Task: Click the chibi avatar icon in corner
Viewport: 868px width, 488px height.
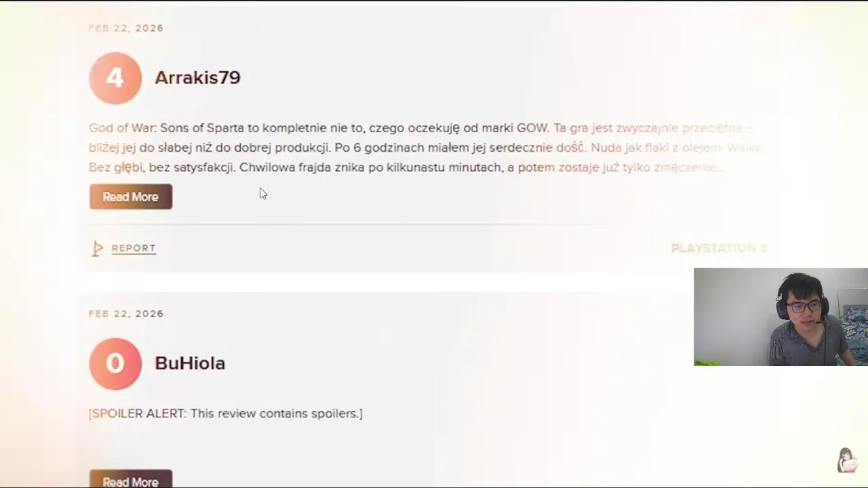Action: click(x=846, y=460)
